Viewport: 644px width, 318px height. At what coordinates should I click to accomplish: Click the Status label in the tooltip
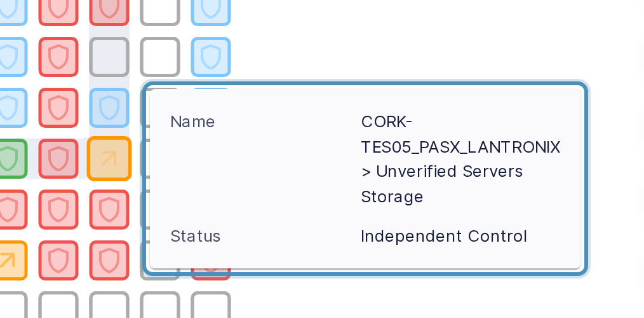click(x=195, y=236)
